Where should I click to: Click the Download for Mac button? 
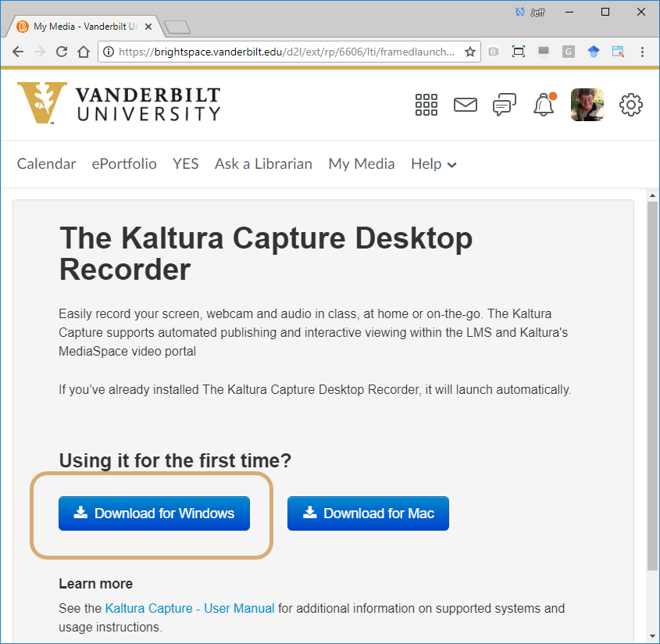[368, 513]
